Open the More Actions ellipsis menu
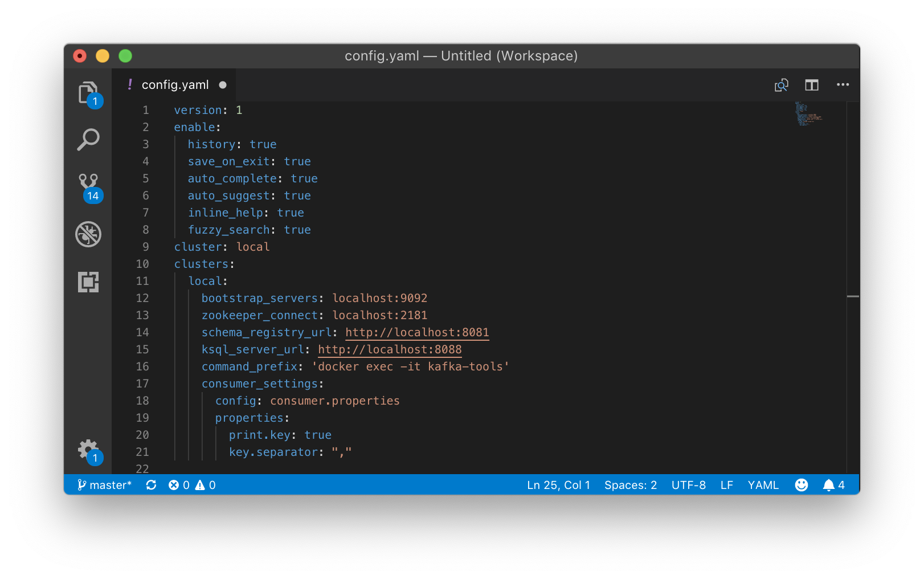This screenshot has height=579, width=924. coord(843,84)
